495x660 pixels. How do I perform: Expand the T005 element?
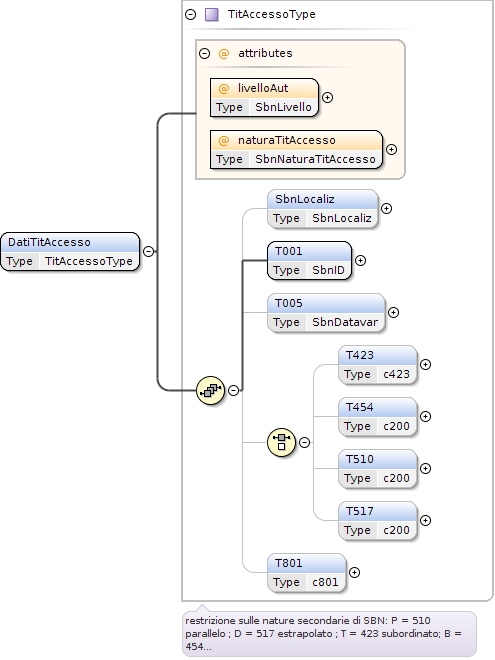(393, 313)
